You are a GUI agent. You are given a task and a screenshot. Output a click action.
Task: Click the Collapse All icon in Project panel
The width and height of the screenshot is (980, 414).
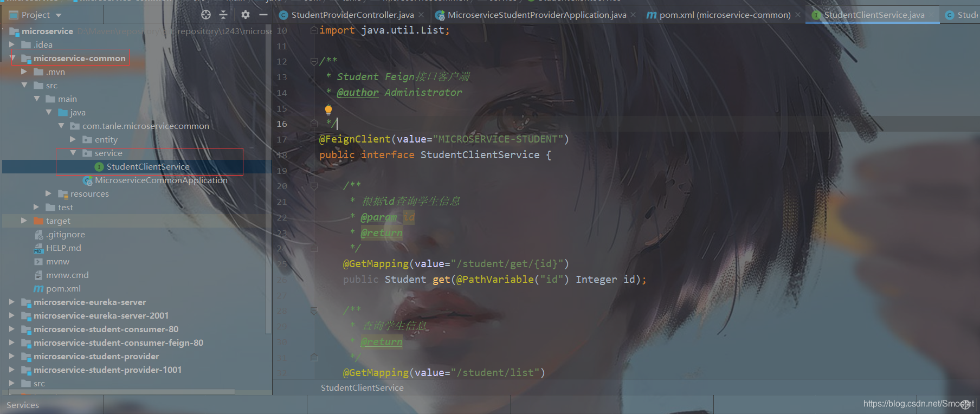click(223, 15)
